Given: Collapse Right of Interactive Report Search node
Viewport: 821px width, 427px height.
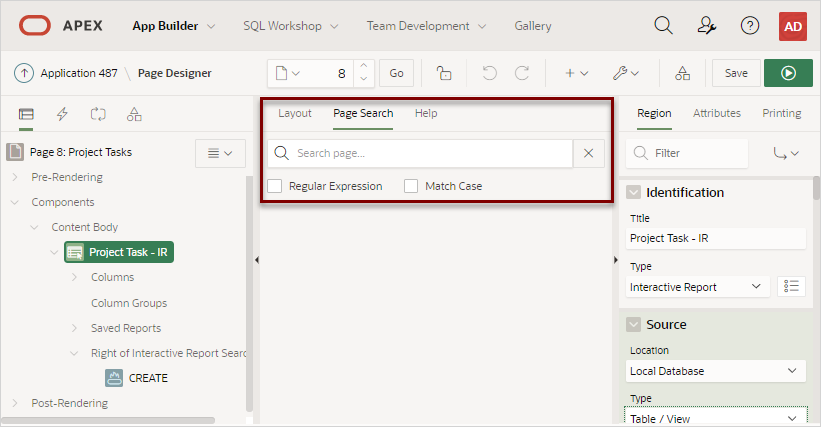Looking at the screenshot, I should pyautogui.click(x=74, y=353).
